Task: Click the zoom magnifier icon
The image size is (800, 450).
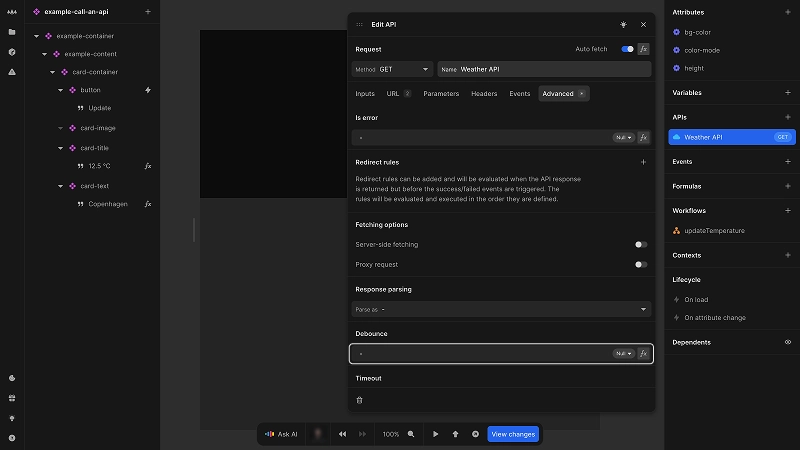Action: 411,434
